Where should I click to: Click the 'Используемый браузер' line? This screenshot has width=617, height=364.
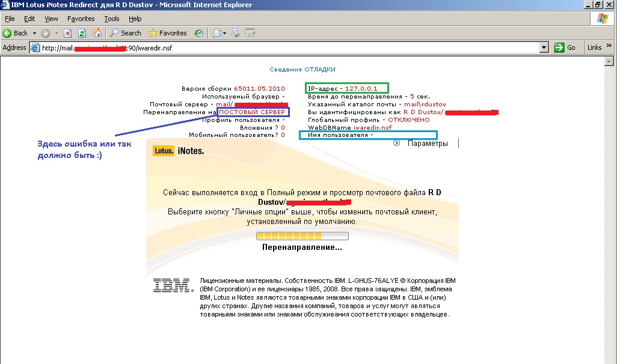[x=243, y=97]
